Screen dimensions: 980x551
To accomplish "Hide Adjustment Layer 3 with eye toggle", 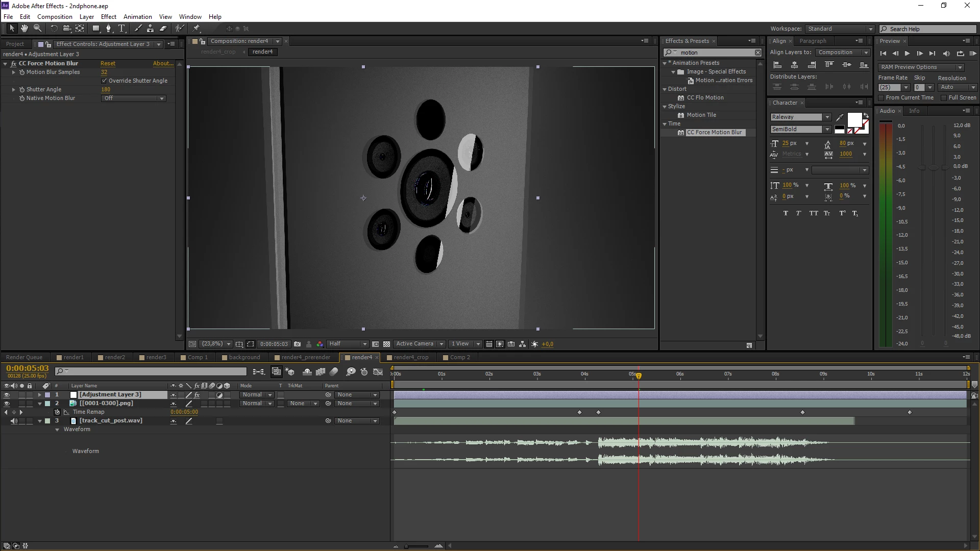I will click(7, 395).
